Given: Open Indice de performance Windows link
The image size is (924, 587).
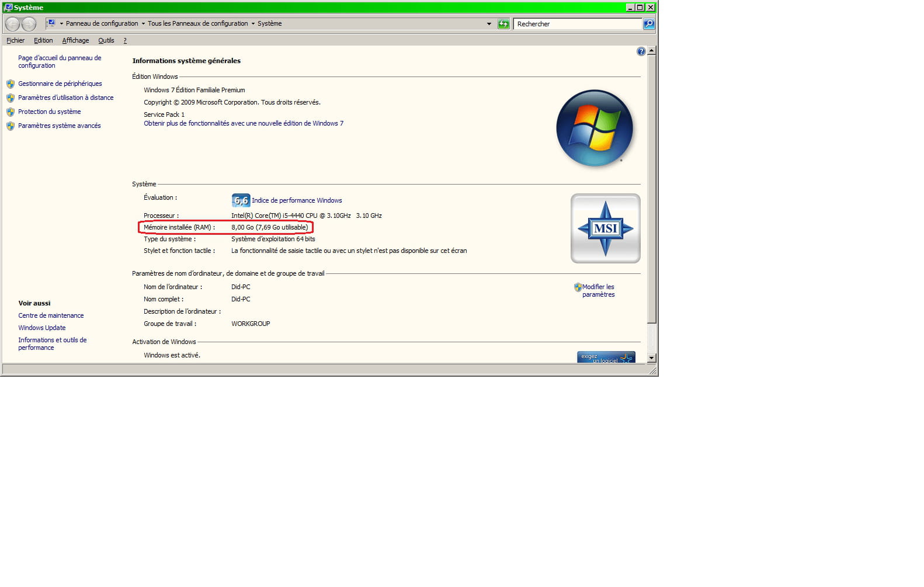Looking at the screenshot, I should point(297,200).
